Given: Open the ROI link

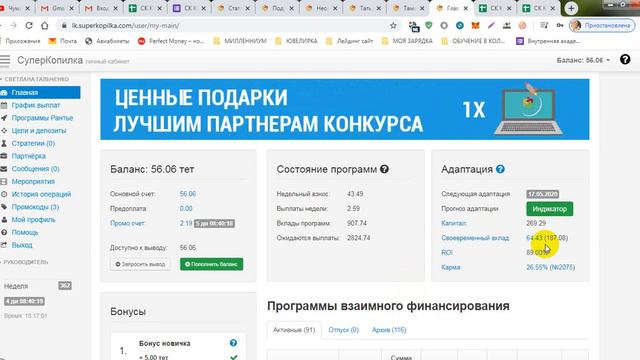Looking at the screenshot, I should click(447, 253).
